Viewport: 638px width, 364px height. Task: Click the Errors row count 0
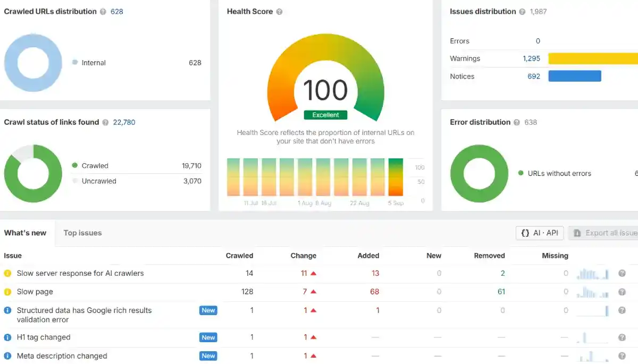pyautogui.click(x=538, y=41)
